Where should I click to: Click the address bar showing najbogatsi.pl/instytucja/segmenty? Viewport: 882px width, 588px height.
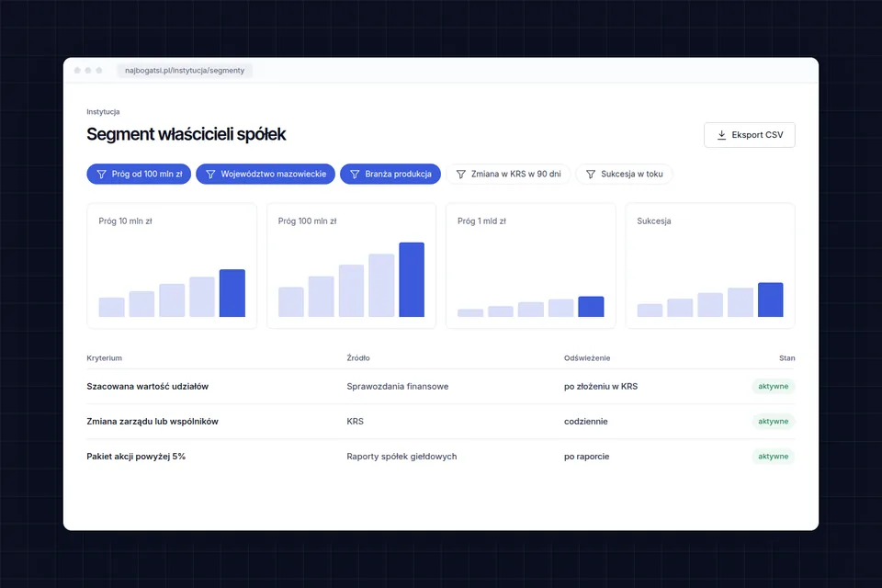pos(185,71)
